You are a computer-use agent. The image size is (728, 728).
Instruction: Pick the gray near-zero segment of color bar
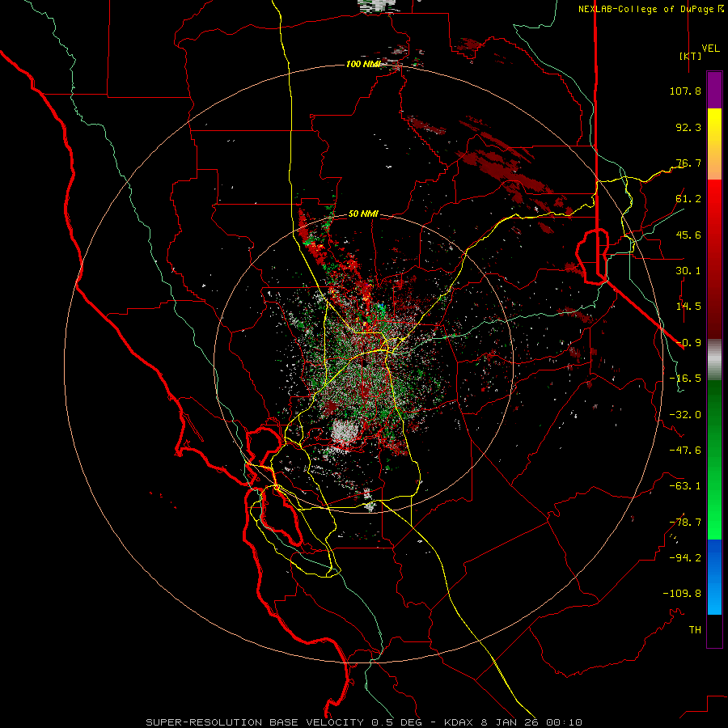[714, 360]
